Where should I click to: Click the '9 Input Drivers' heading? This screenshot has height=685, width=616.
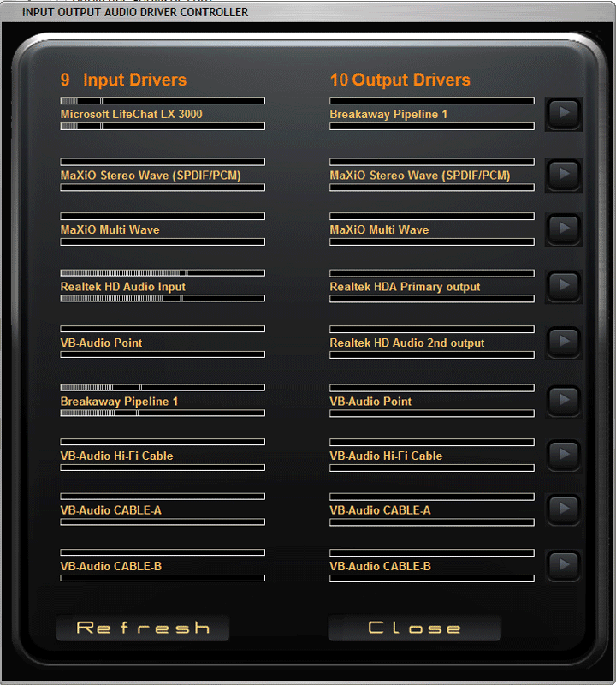point(123,80)
